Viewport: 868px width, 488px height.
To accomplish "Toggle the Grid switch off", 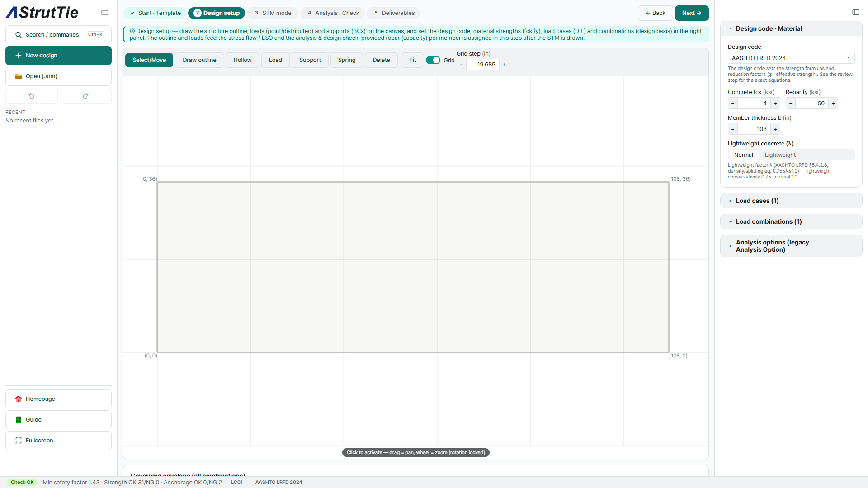I will pos(433,60).
